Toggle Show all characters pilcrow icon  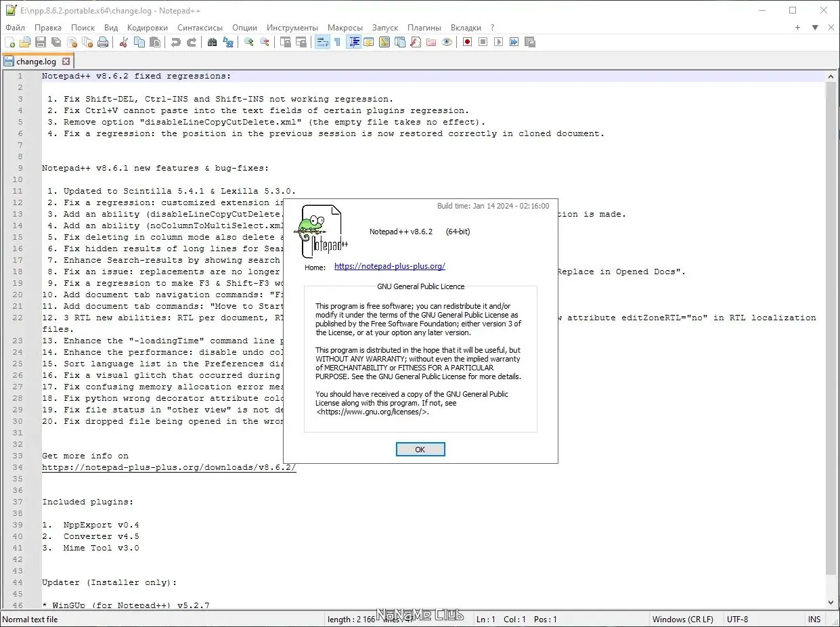338,42
